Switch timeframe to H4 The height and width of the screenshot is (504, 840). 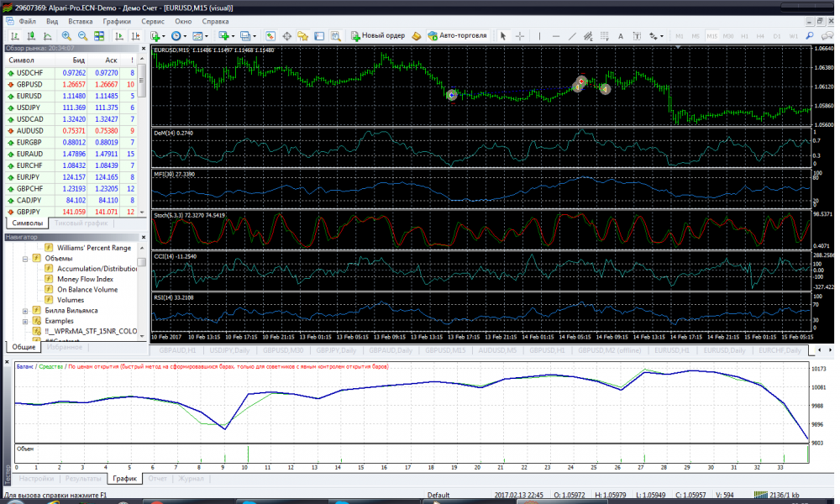pos(761,36)
